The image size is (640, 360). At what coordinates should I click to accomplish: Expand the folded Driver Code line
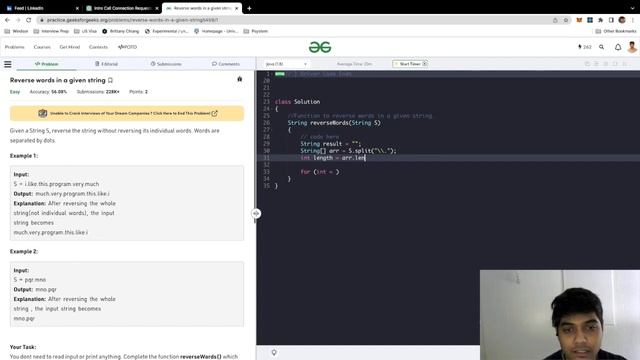pyautogui.click(x=280, y=74)
